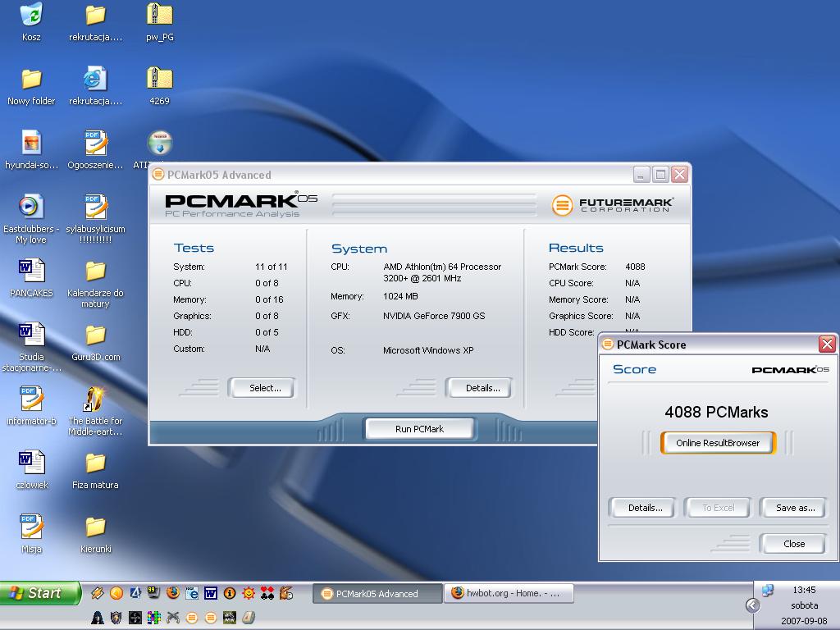Click the network connection tray icon
The height and width of the screenshot is (630, 840).
(x=768, y=591)
